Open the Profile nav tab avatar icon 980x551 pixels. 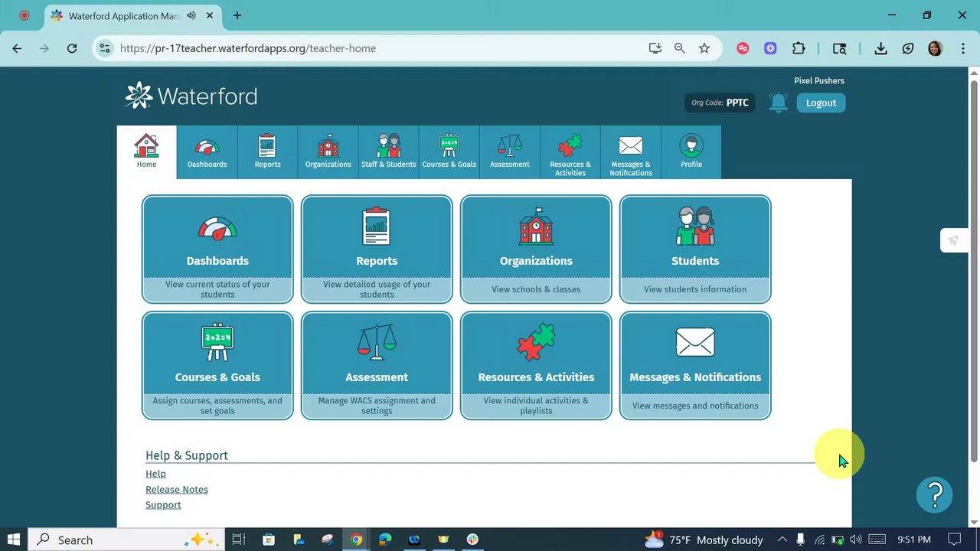[691, 152]
